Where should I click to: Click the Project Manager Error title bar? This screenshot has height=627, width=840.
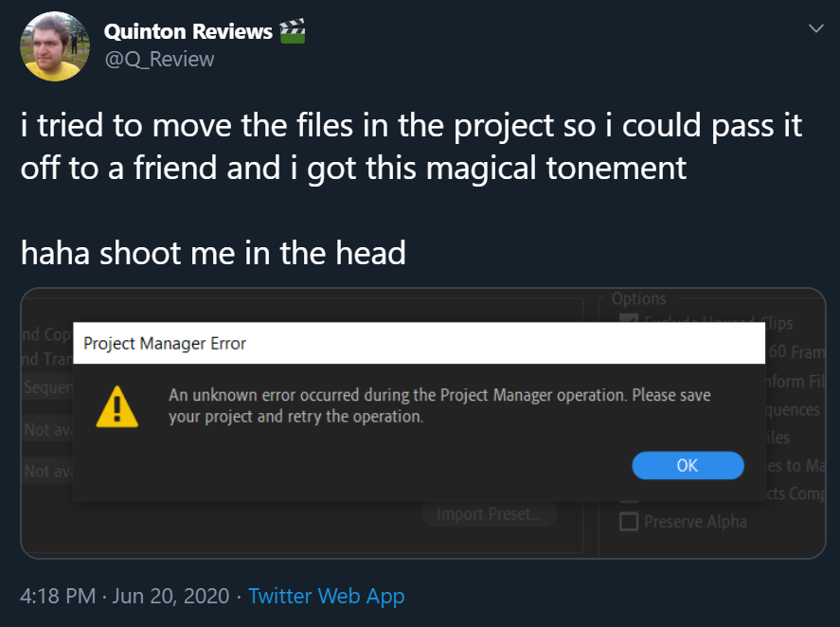(419, 343)
